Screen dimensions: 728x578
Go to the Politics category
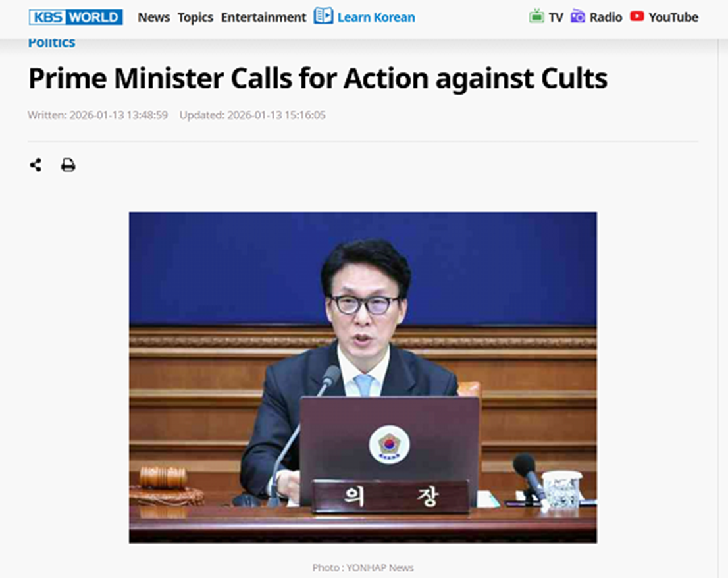(51, 43)
